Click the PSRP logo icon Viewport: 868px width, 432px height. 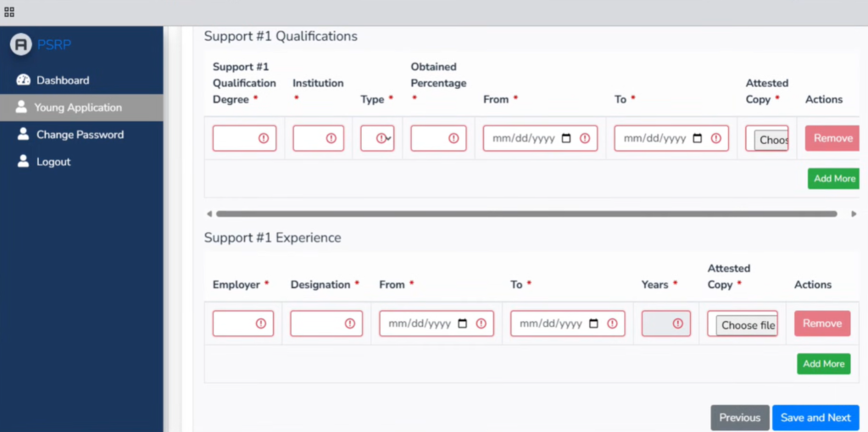click(21, 45)
